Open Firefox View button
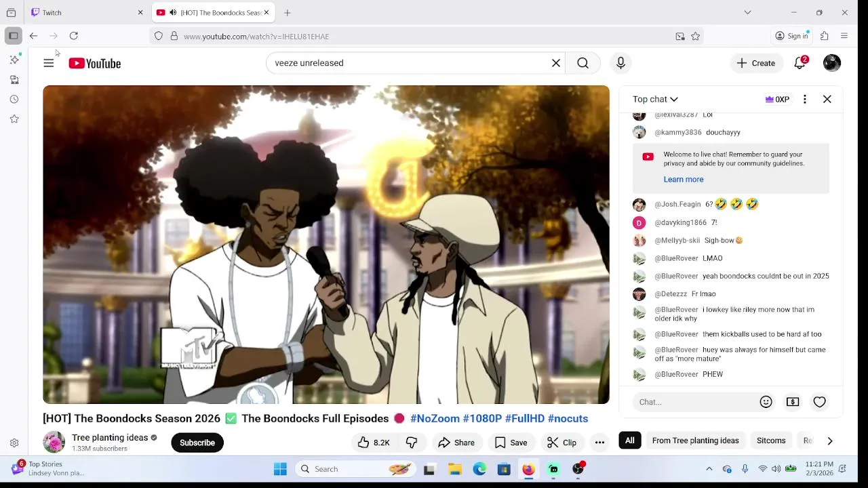The width and height of the screenshot is (868, 488). (x=11, y=12)
